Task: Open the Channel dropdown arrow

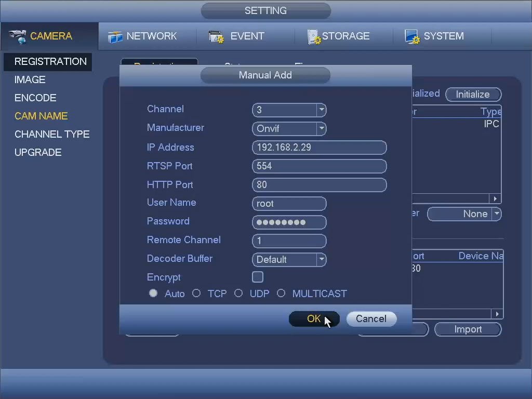Action: point(321,110)
